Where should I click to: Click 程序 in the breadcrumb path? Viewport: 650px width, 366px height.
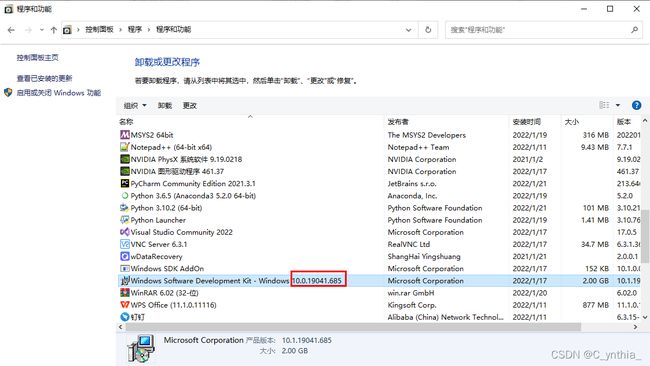click(x=135, y=30)
